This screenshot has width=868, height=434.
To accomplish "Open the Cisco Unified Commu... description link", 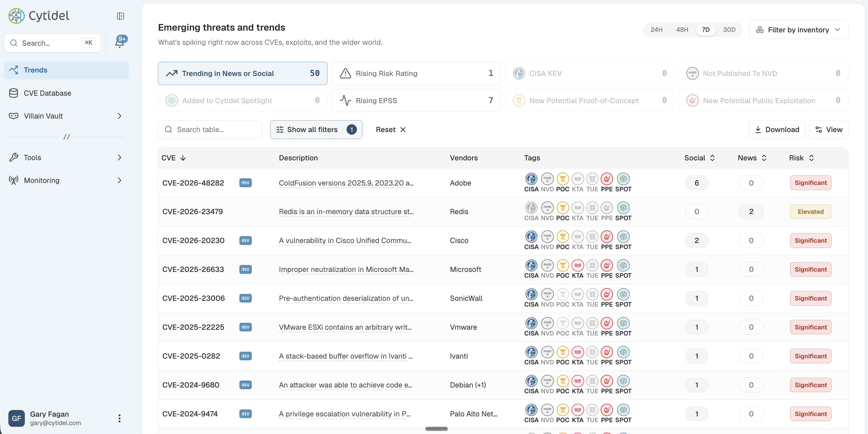I will (345, 241).
